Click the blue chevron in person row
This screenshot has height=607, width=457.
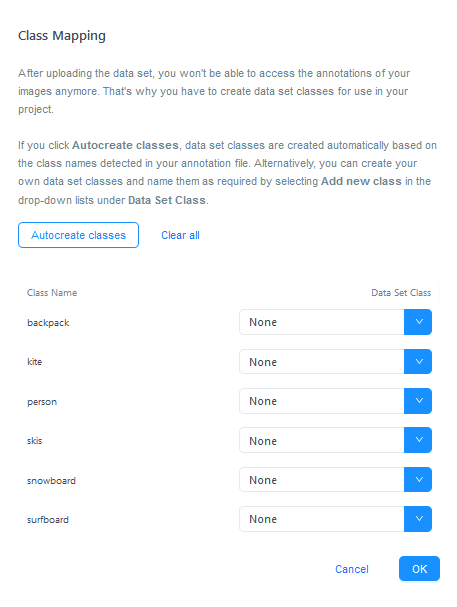coord(418,401)
